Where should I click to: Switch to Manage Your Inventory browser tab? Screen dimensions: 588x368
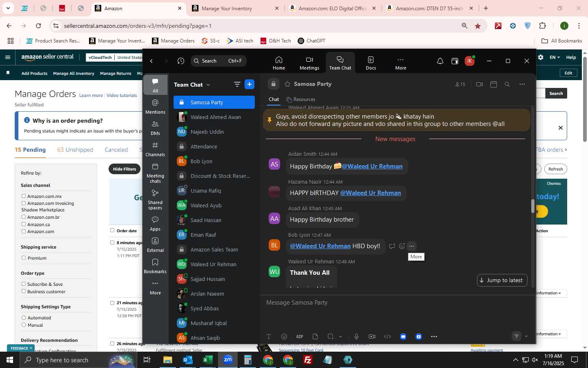235,8
